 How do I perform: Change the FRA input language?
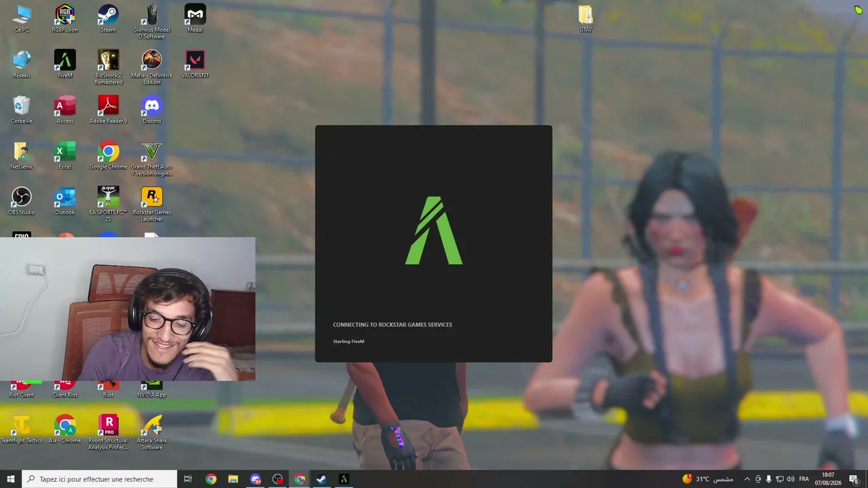click(x=804, y=479)
